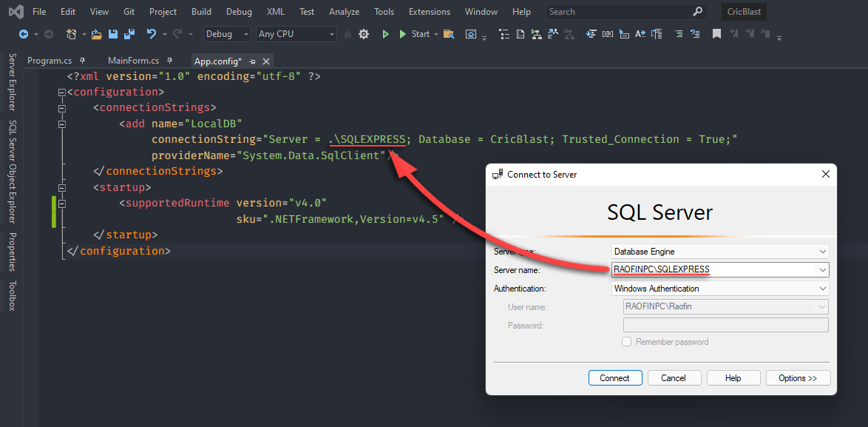
Task: Open the Any CPU platform dropdown
Action: point(296,34)
